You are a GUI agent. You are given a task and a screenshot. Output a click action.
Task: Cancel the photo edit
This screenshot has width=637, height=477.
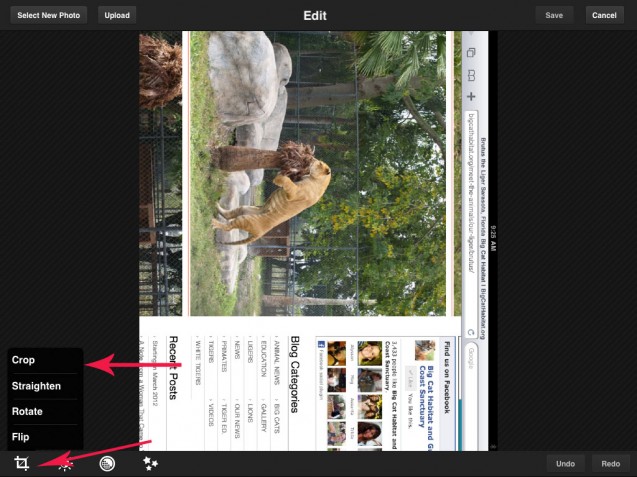coord(604,15)
